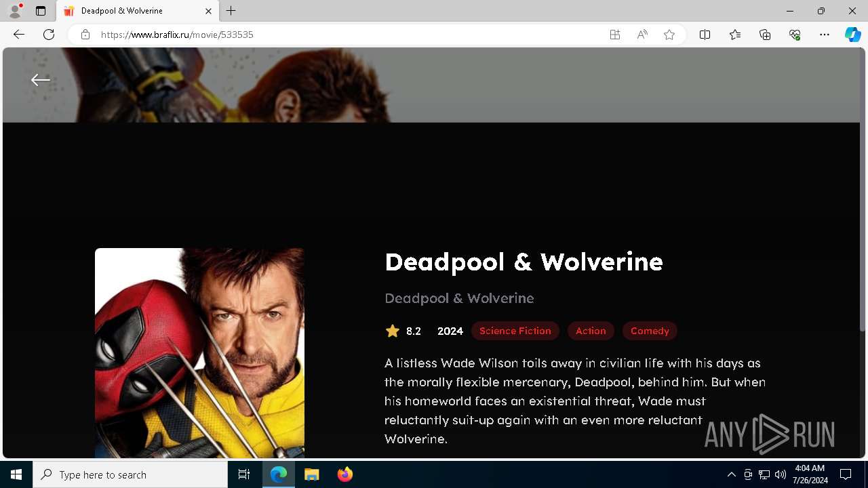868x488 pixels.
Task: Open the Favorites list
Action: pyautogui.click(x=735, y=35)
